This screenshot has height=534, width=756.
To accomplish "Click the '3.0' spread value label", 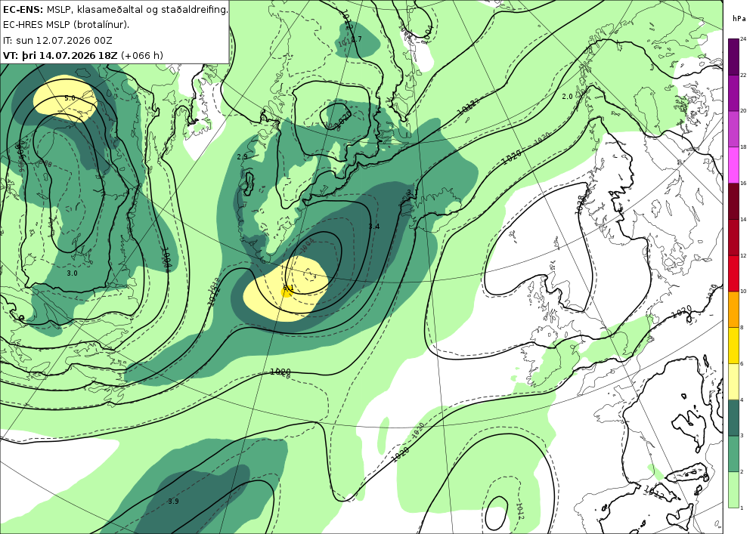I will [x=72, y=273].
